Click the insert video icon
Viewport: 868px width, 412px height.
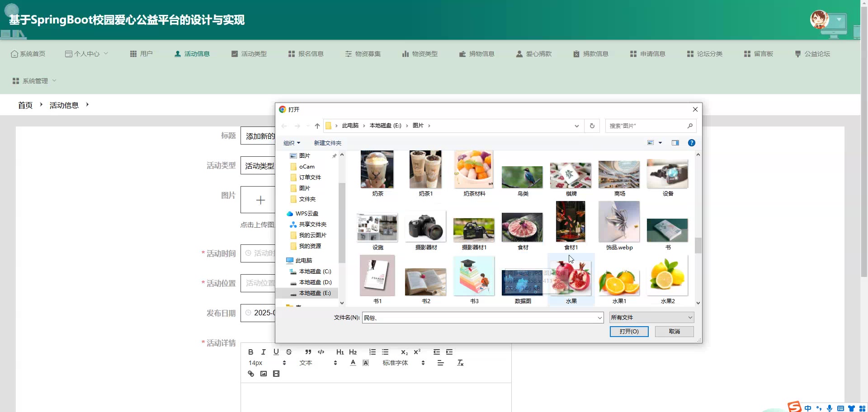(276, 374)
